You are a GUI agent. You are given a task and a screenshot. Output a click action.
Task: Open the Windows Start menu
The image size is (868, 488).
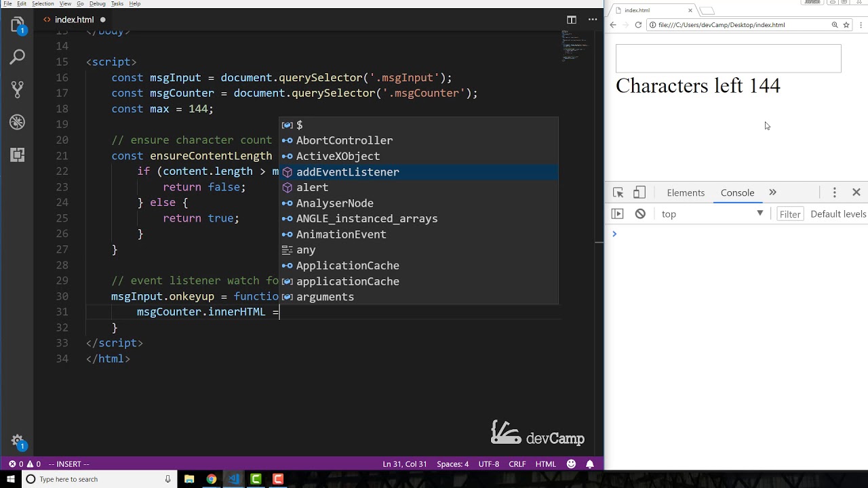pos(9,479)
